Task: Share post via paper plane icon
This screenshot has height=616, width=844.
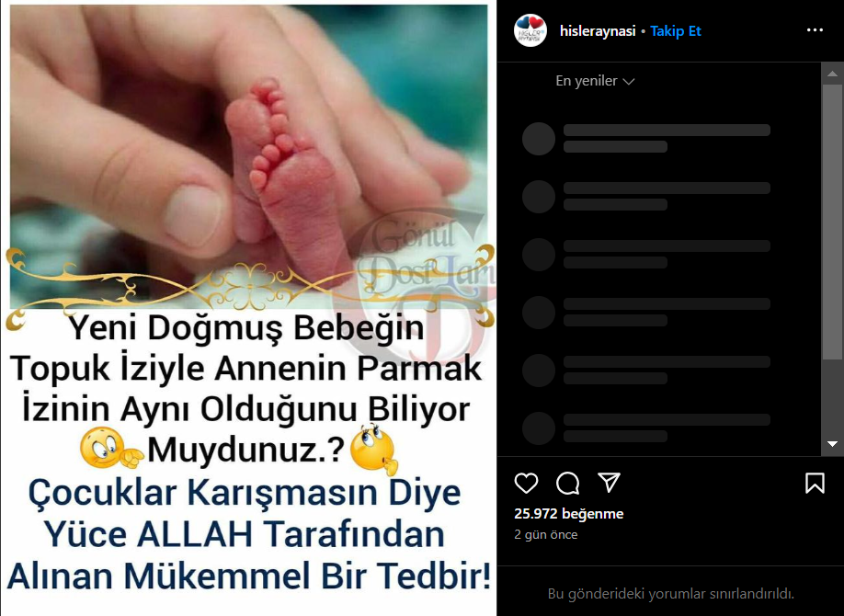Action: [610, 483]
